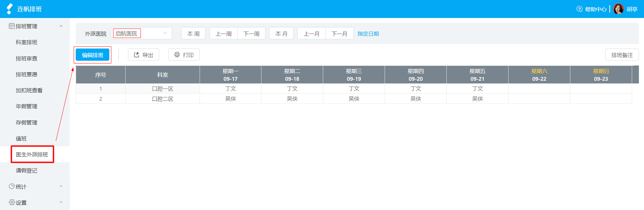Click the row number 2 cell

[x=100, y=99]
